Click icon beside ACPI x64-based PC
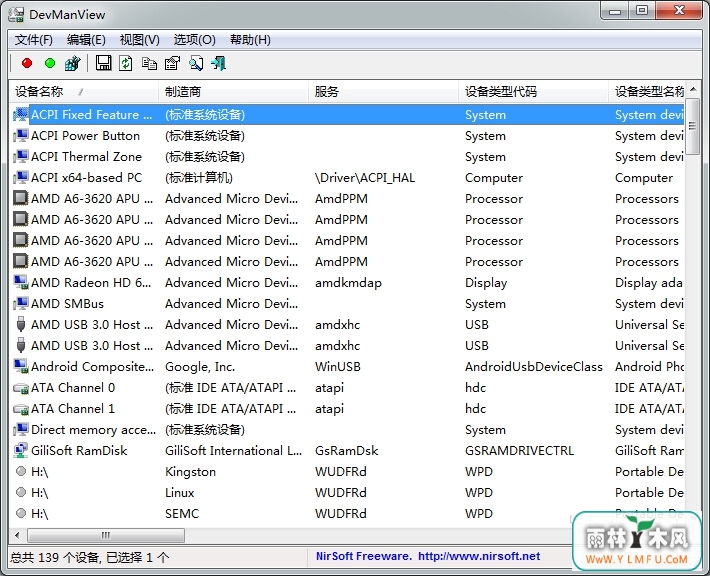This screenshot has height=576, width=710. [x=21, y=177]
